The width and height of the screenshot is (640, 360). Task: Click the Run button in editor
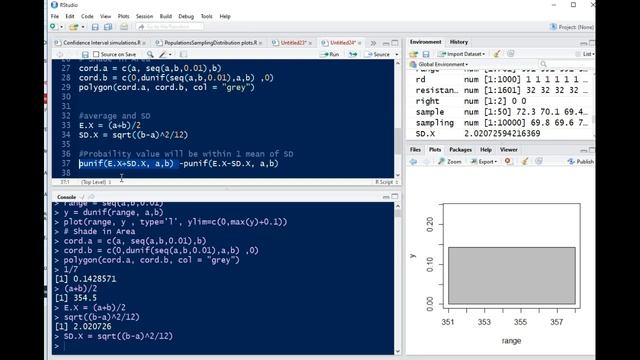click(x=330, y=54)
